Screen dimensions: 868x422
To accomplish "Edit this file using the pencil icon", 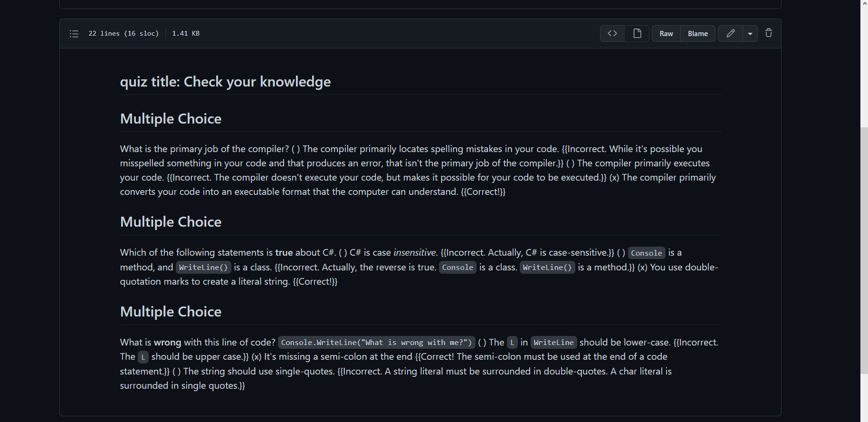I will click(x=730, y=33).
